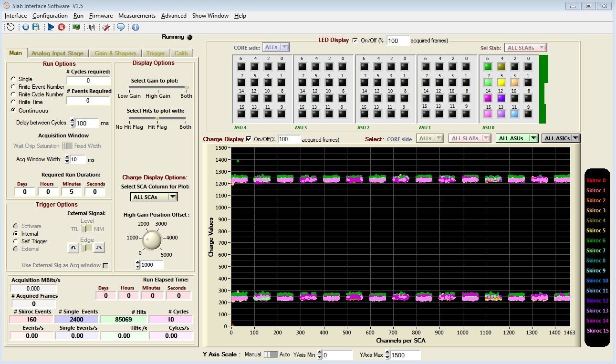Click the olive LED 4 in ASU 0

[501, 66]
